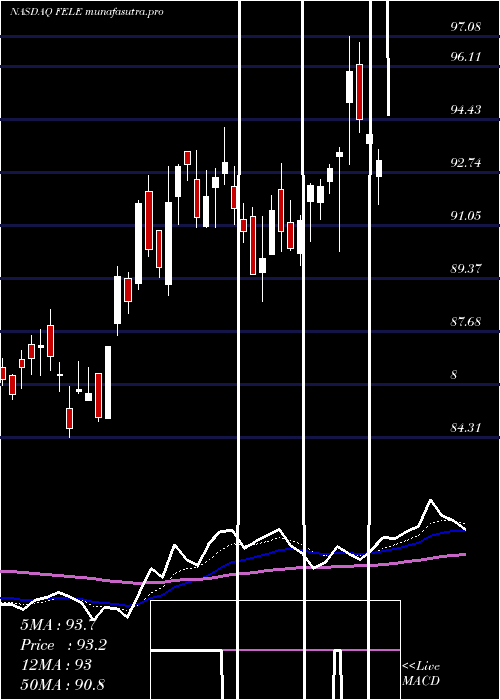Click the 92.74 price level label

[x=466, y=163]
